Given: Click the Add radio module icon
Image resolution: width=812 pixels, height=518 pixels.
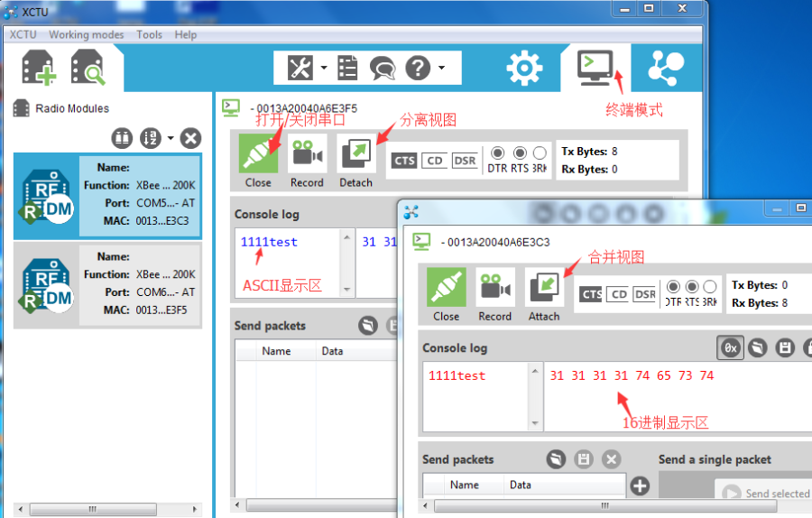Looking at the screenshot, I should tap(38, 68).
